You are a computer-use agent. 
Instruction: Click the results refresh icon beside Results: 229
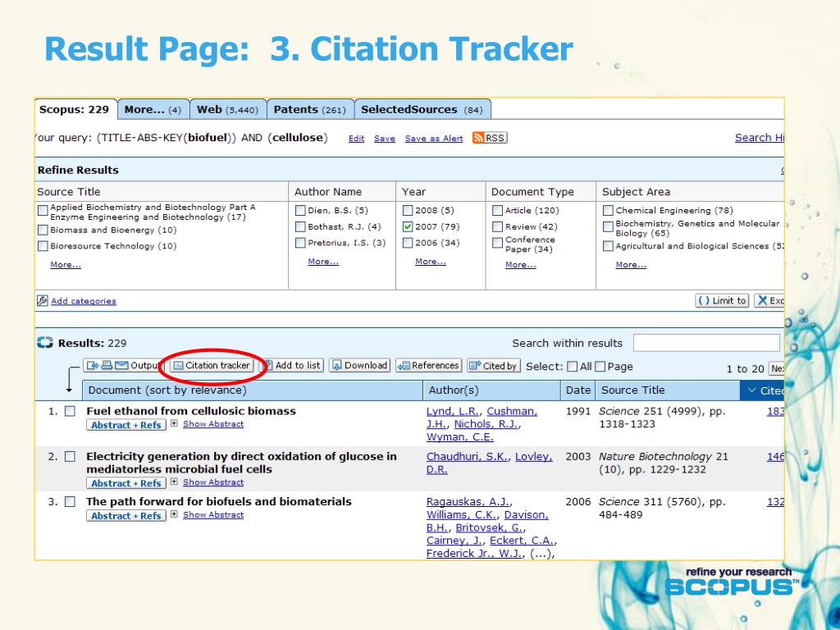45,342
